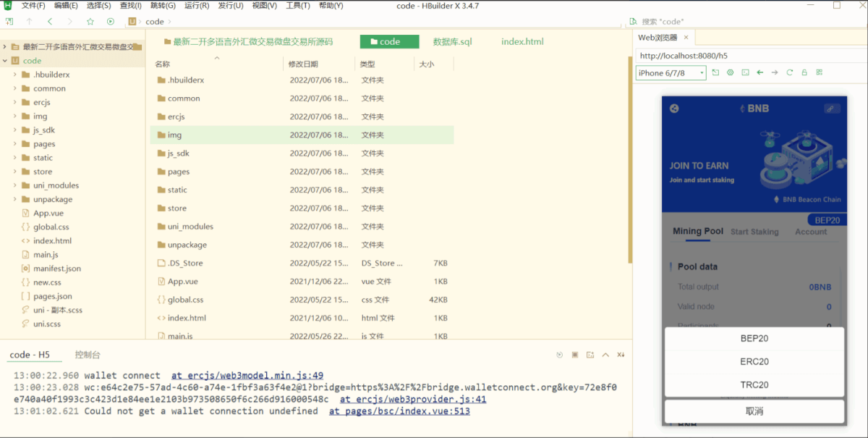Go forward with the right chevron toolbar icon
Viewport: 868px width, 438px height.
tap(70, 22)
